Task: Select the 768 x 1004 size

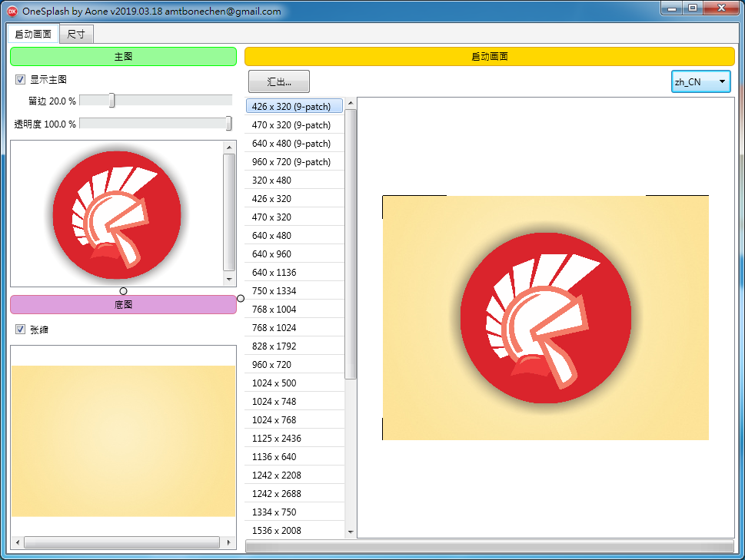Action: coord(294,310)
